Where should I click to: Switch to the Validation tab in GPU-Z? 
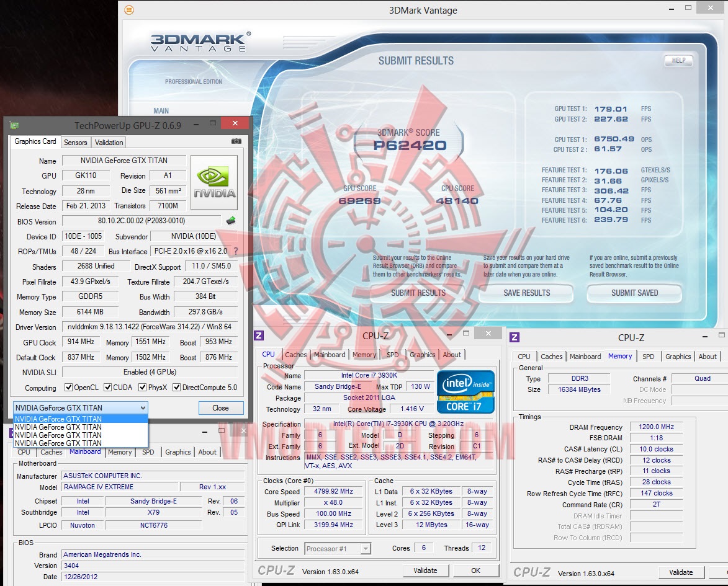coord(109,143)
